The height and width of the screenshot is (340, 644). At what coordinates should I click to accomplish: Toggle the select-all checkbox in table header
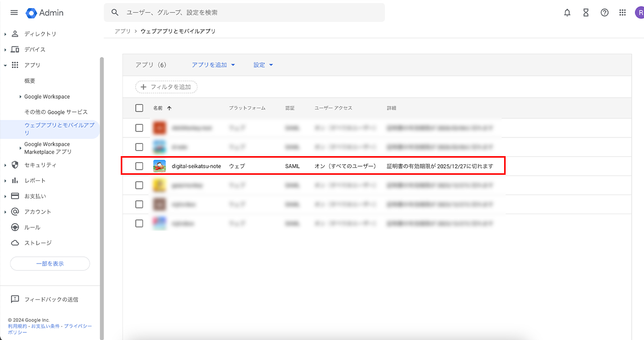pyautogui.click(x=139, y=108)
